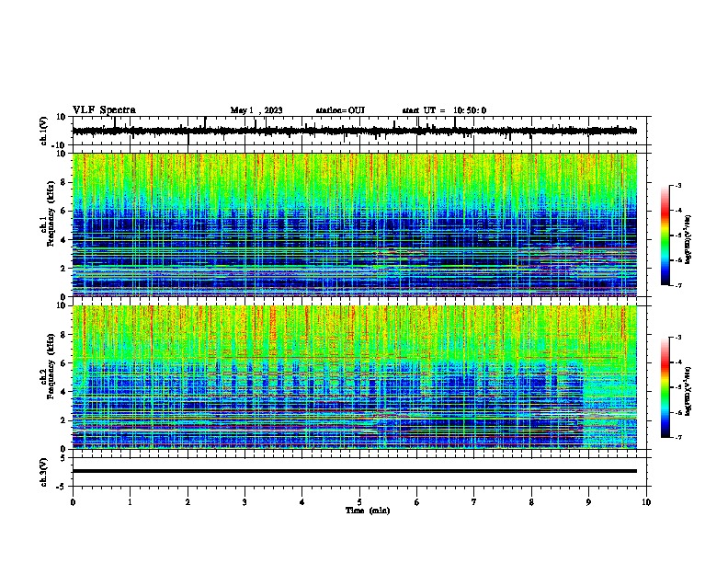Click the 'Time (min)' axis label
The image size is (728, 563).
coord(368,511)
